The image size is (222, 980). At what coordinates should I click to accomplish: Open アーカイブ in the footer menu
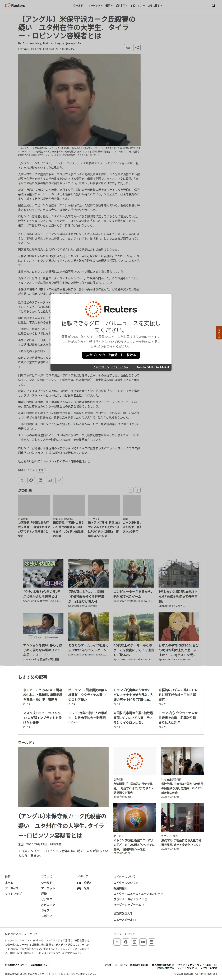pos(11,888)
